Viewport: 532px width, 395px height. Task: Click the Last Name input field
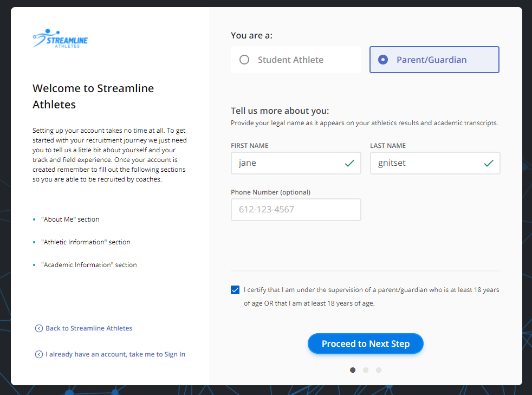435,163
